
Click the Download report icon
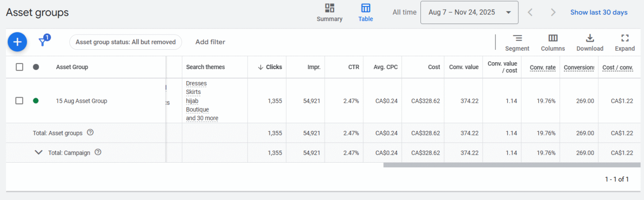point(590,38)
